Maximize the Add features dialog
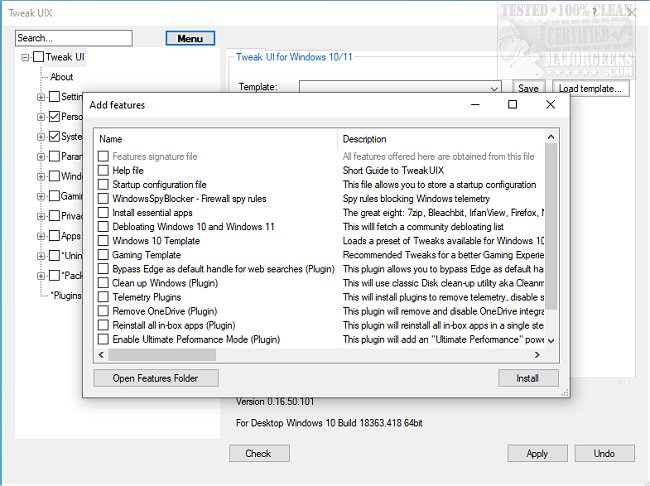 click(x=512, y=104)
